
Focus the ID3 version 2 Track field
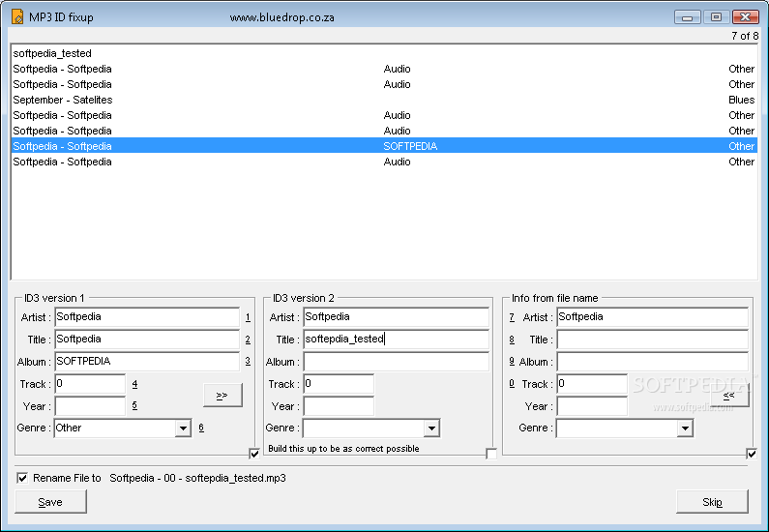click(339, 384)
